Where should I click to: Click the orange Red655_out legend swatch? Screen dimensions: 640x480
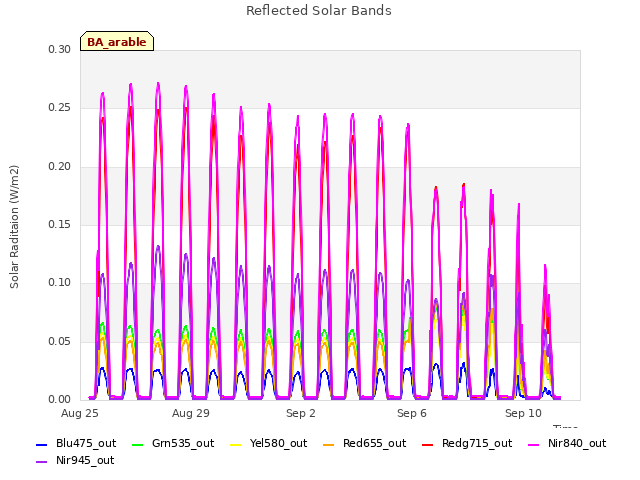(329, 444)
